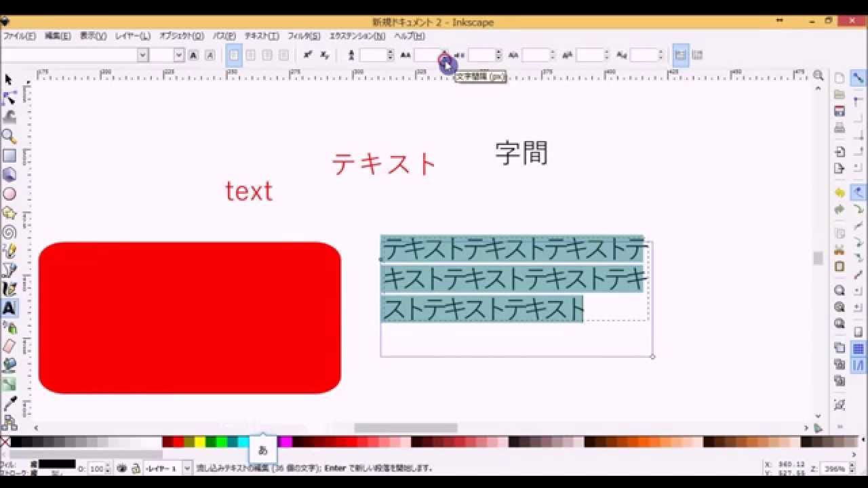Select the Text tool (A)
868x488 pixels.
coord(9,308)
